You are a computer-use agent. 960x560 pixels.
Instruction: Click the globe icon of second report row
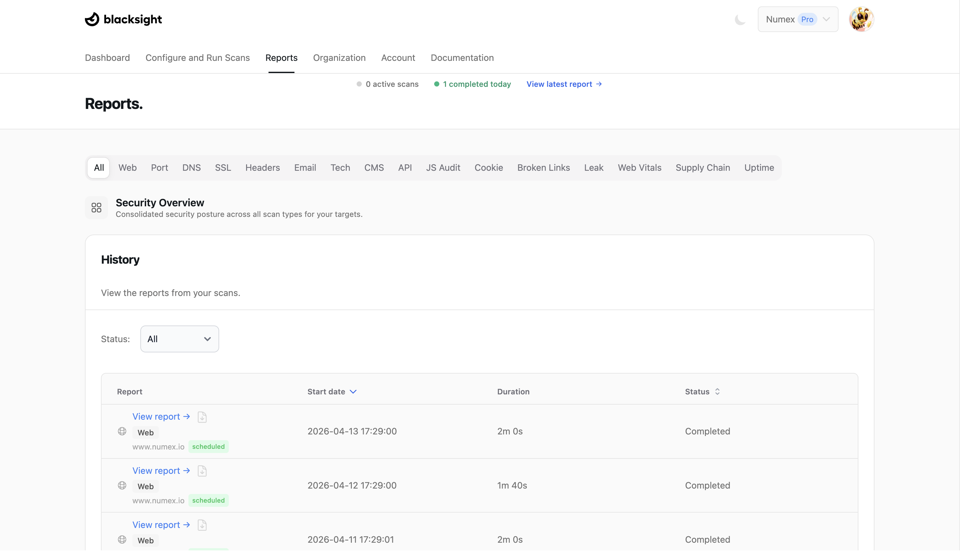point(122,485)
